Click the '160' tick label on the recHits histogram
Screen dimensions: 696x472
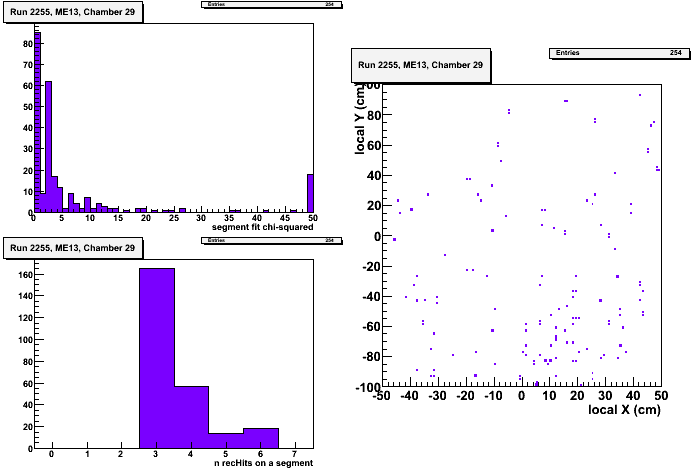pyautogui.click(x=26, y=275)
